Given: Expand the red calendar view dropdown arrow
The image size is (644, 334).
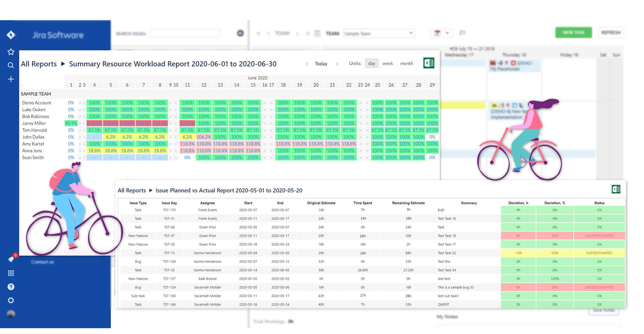Looking at the screenshot, I should pyautogui.click(x=447, y=33).
